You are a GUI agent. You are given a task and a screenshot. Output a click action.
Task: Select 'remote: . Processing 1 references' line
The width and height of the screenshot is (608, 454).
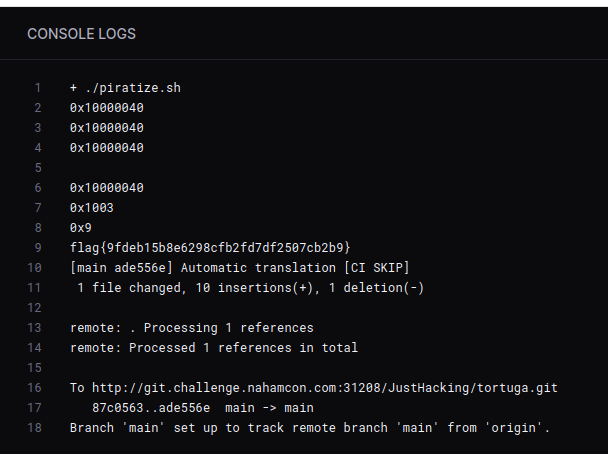[192, 328]
